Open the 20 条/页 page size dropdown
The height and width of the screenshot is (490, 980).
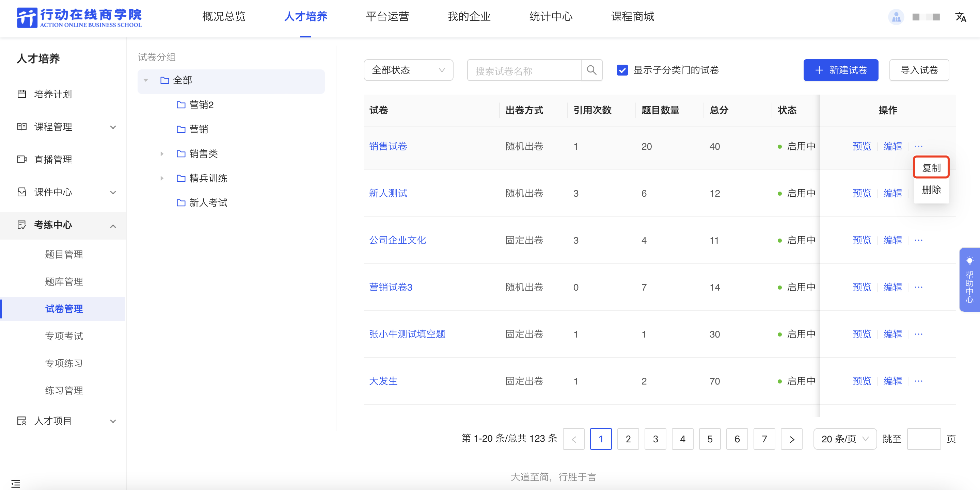pos(845,439)
